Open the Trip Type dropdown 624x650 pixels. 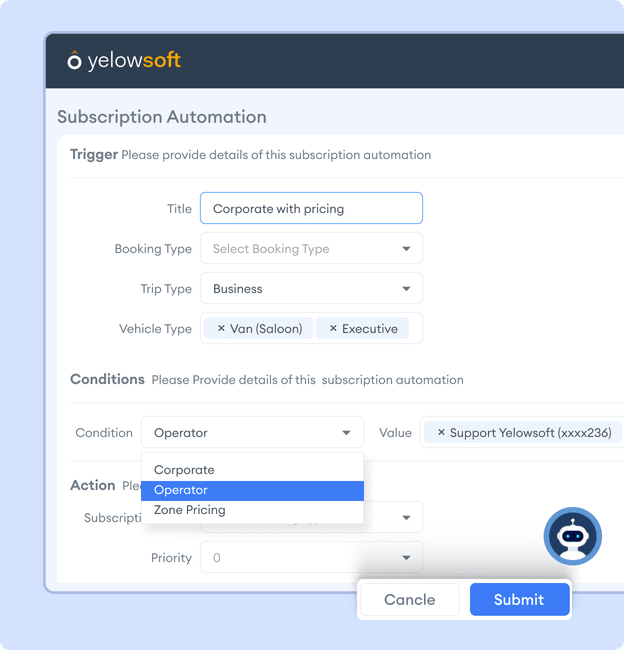(406, 289)
